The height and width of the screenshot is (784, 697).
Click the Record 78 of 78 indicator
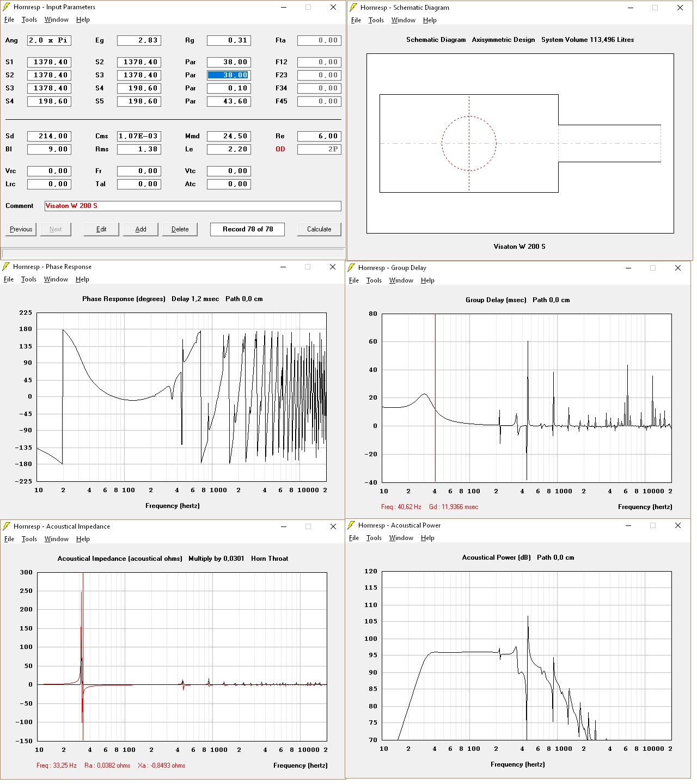[x=248, y=229]
